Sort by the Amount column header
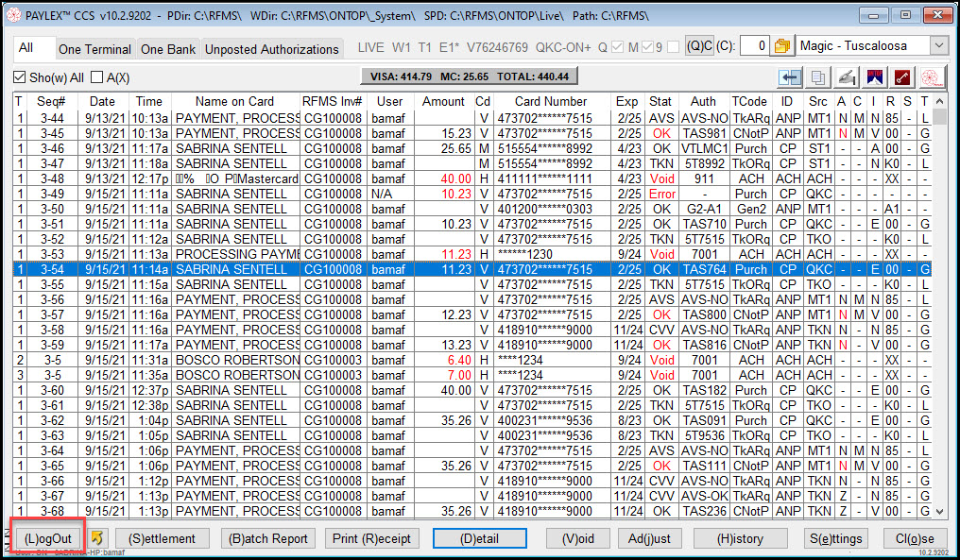This screenshot has width=960, height=560. [x=443, y=102]
